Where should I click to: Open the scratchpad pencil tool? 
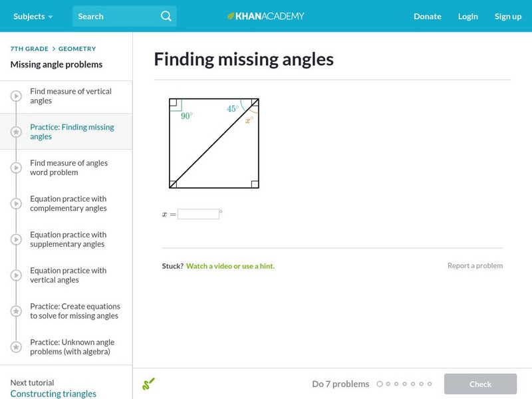tap(148, 384)
